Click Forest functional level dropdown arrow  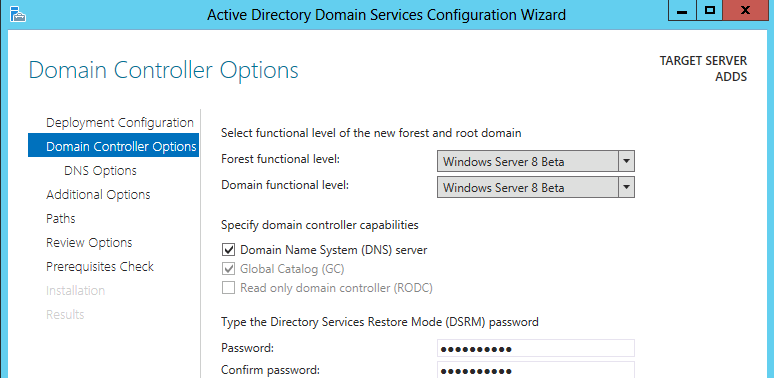[626, 161]
